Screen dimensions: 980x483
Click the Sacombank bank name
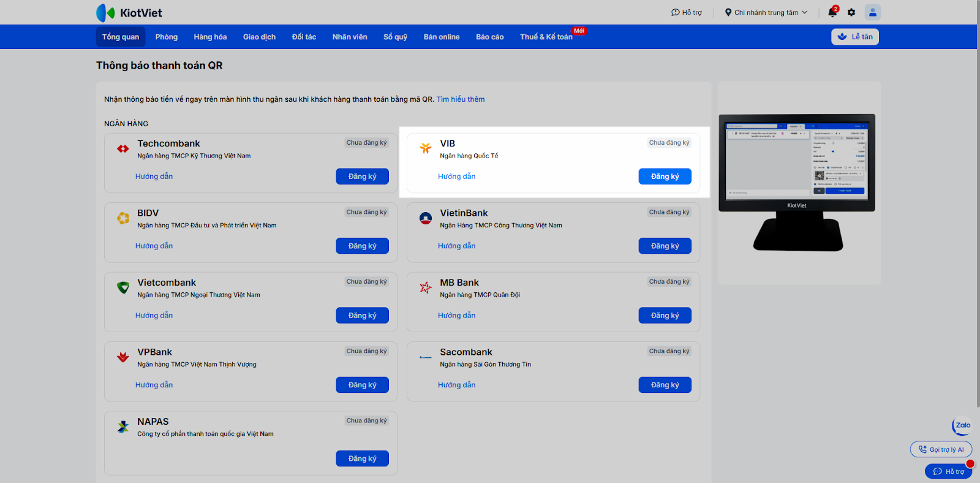(466, 352)
